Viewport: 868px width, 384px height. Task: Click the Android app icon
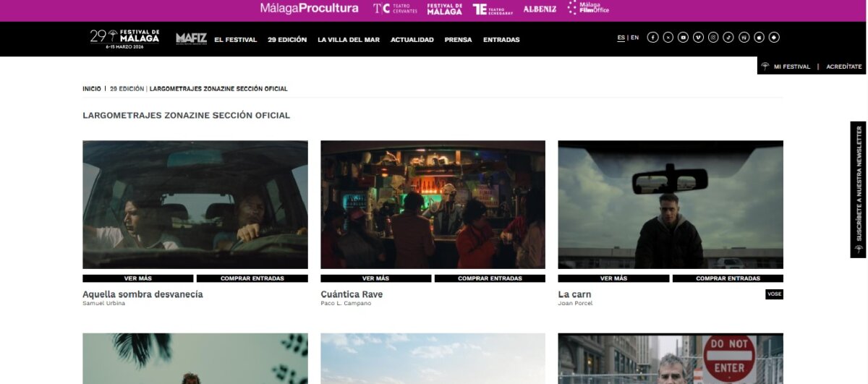[774, 38]
